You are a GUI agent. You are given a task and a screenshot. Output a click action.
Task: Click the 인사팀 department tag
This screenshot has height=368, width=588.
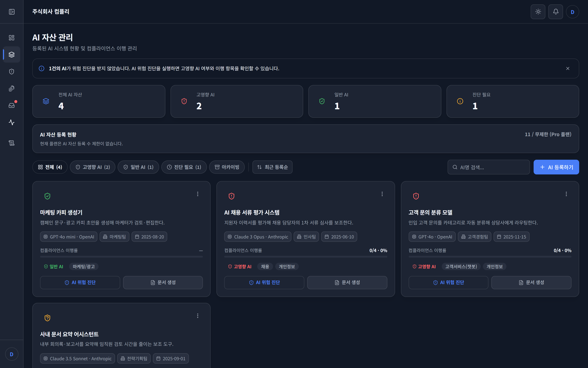click(306, 237)
